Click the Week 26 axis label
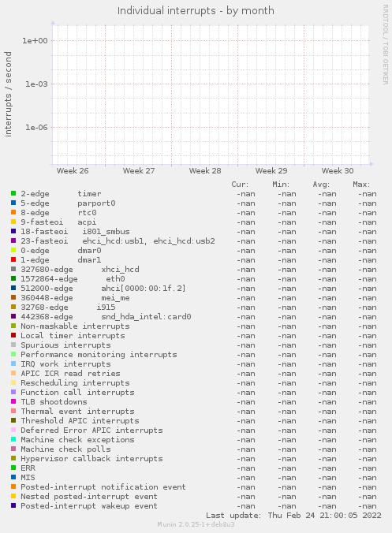The height and width of the screenshot is (533, 392). [73, 170]
